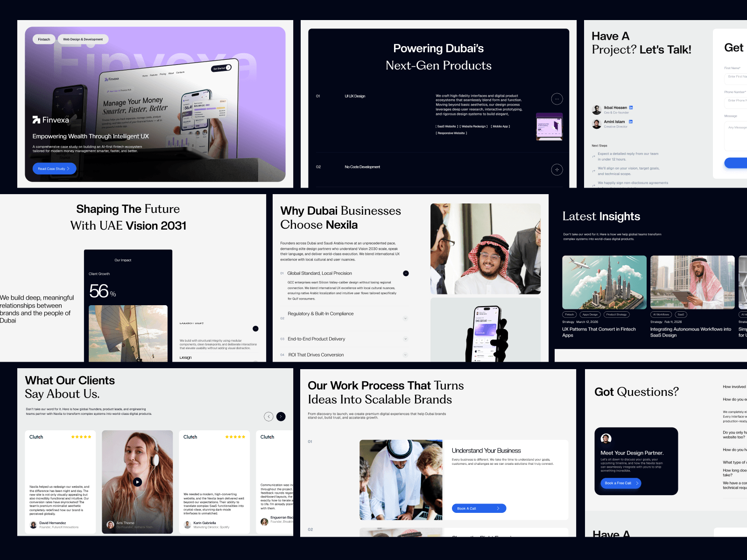
Task: Open Integrating Autonomous Workflows into SaaS Design article
Action: coord(691,332)
